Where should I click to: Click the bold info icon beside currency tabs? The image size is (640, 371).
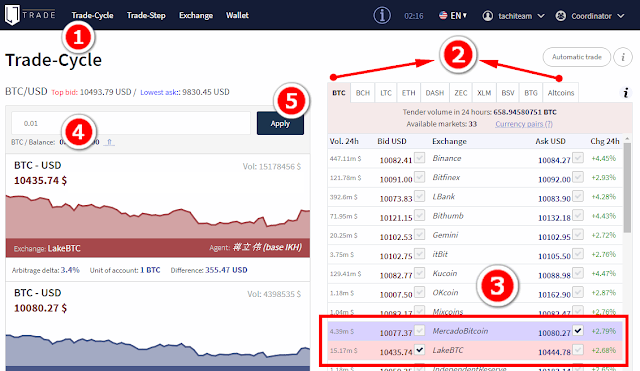click(625, 93)
